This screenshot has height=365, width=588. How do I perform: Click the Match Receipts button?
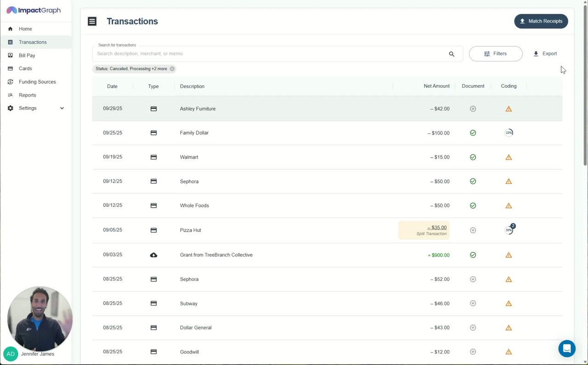541,21
